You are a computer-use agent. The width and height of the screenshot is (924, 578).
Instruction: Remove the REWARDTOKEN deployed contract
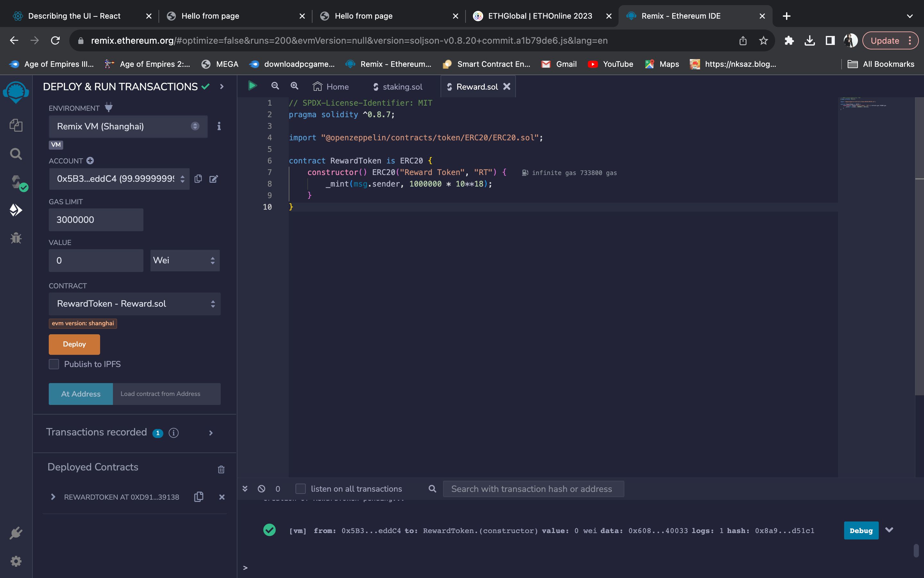[x=222, y=497]
